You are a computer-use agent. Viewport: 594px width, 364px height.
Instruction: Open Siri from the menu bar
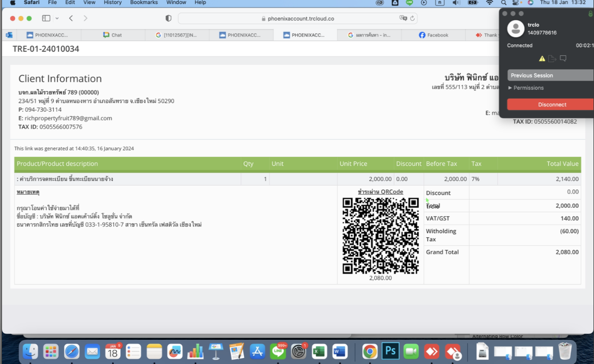click(531, 3)
